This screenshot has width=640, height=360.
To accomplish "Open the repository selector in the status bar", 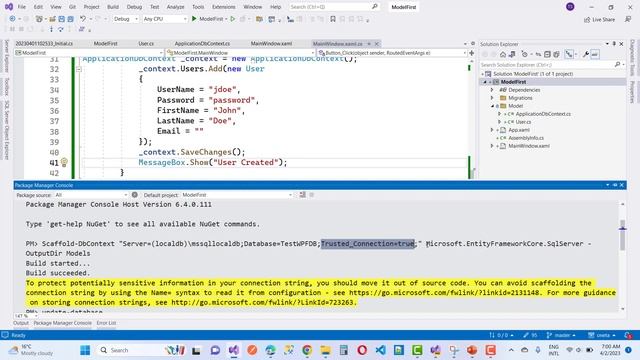I will point(602,335).
